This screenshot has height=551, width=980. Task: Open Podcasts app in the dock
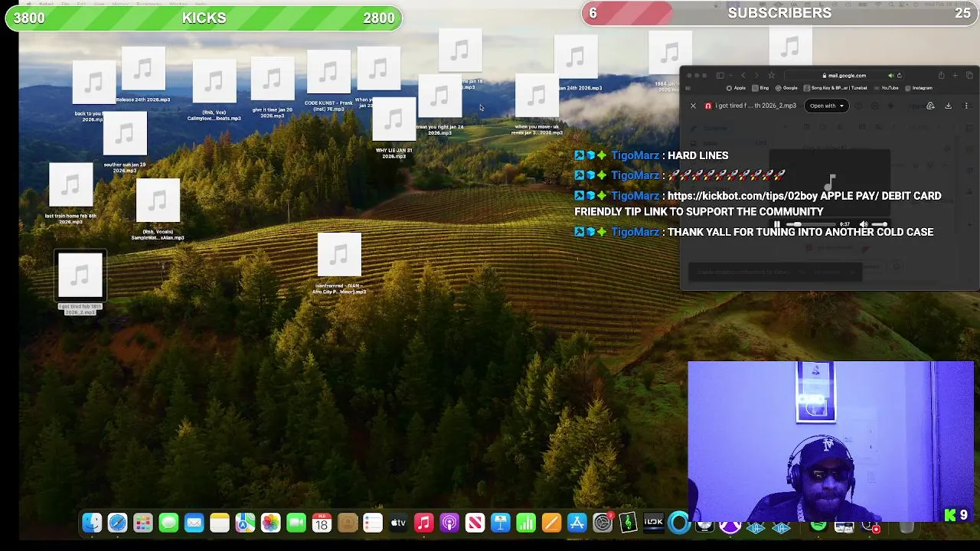pyautogui.click(x=449, y=523)
